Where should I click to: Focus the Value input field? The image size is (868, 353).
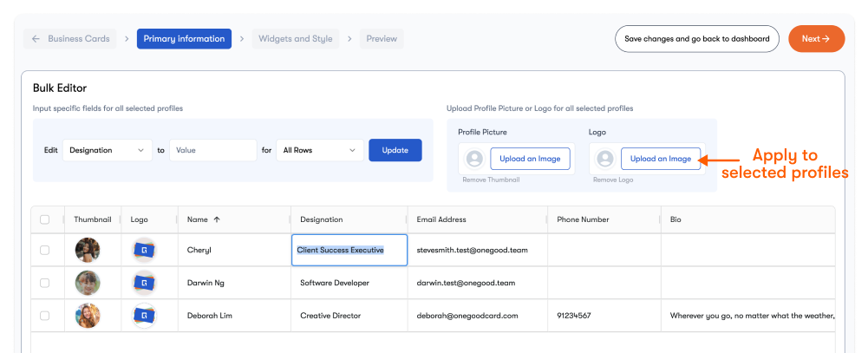click(213, 150)
